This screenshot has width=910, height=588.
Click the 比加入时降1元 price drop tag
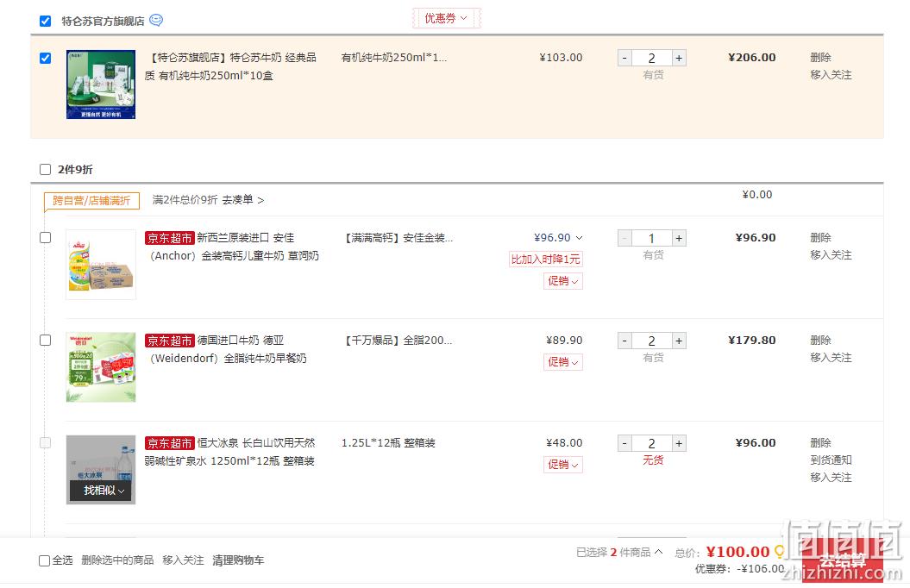[545, 260]
